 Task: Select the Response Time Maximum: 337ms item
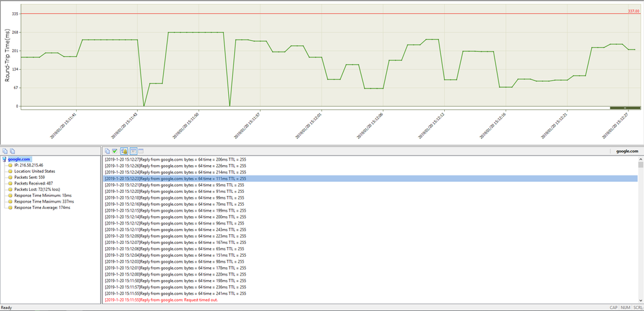pyautogui.click(x=44, y=201)
